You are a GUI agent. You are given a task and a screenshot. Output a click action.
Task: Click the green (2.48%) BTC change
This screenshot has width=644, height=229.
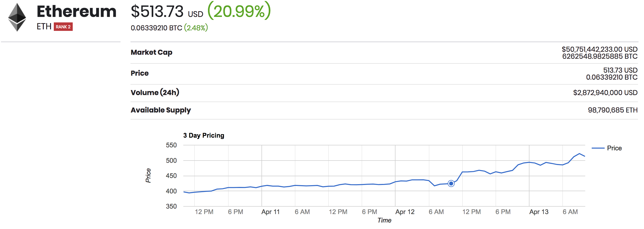(x=196, y=28)
